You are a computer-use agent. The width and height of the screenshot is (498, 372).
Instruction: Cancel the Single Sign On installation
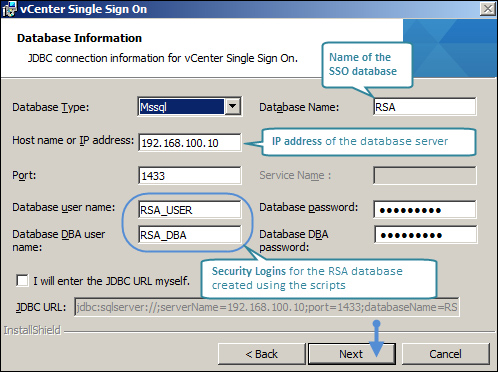pos(446,354)
